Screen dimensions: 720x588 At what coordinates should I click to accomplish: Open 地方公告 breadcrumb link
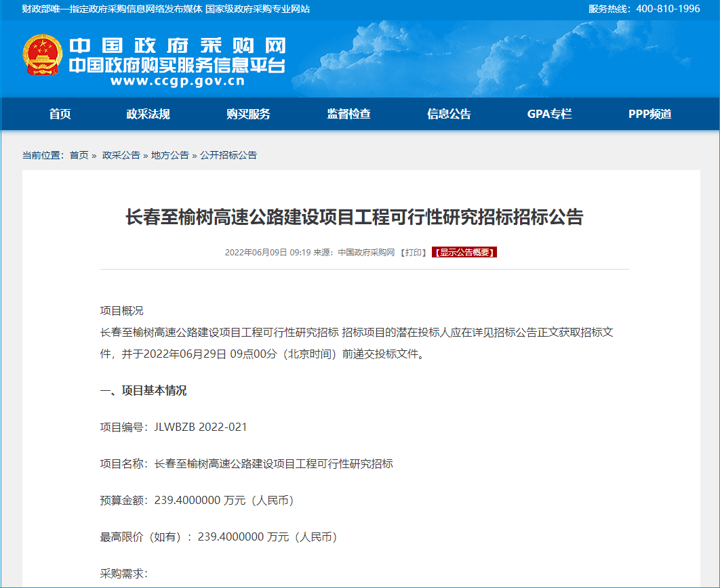tap(169, 155)
